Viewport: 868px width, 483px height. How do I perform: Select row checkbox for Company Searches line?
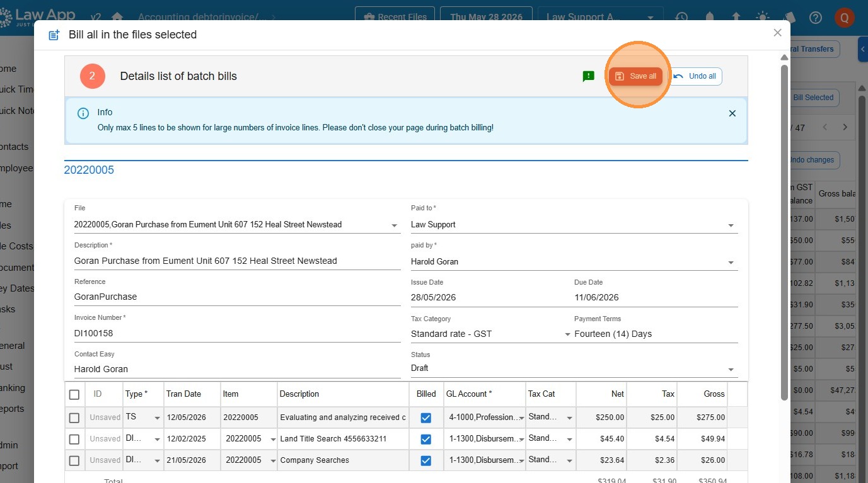click(74, 460)
